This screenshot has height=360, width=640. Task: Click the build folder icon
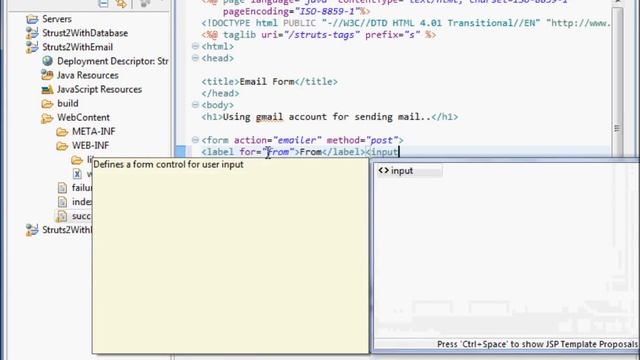47,104
